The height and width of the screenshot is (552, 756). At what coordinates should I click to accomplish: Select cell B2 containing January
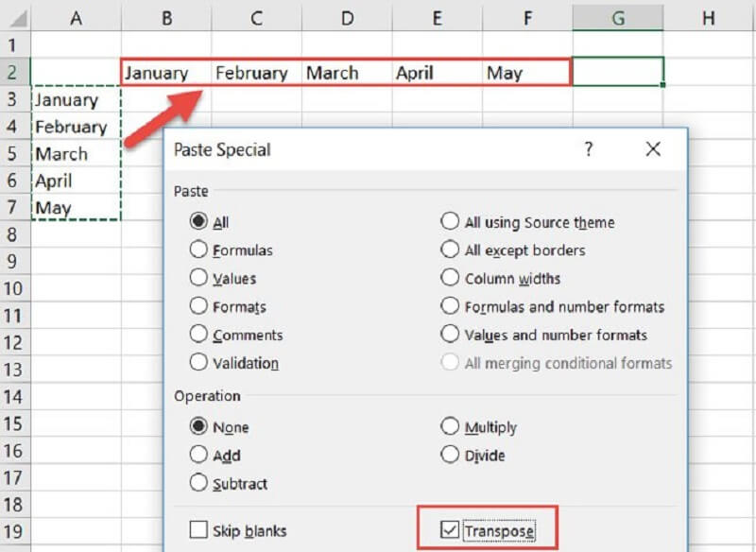click(x=166, y=73)
